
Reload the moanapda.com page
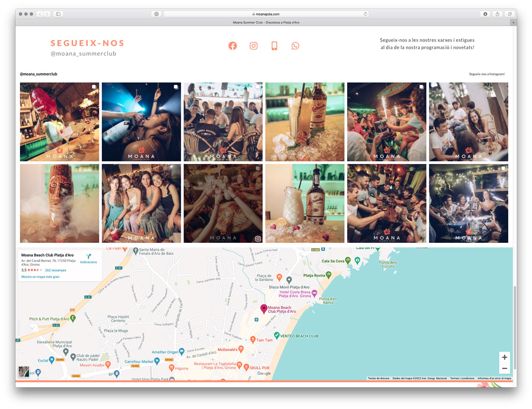365,14
